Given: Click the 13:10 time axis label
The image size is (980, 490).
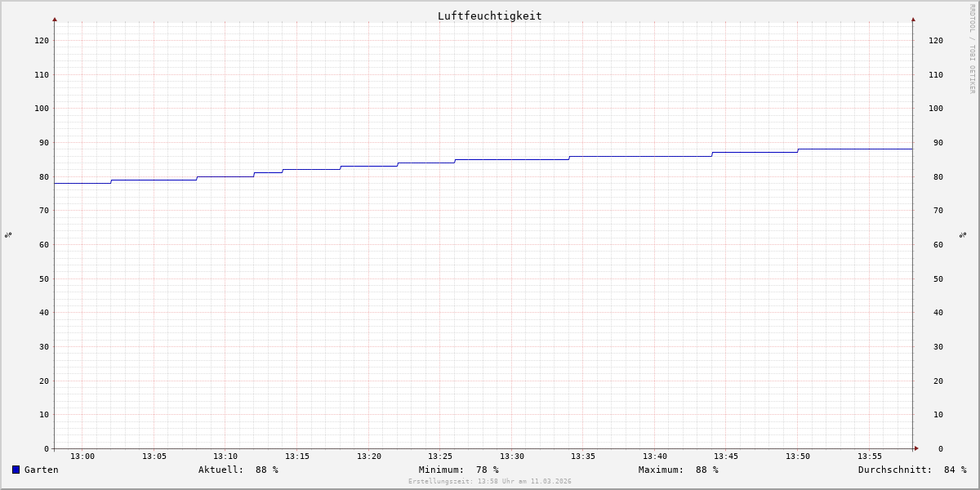Looking at the screenshot, I should pyautogui.click(x=225, y=457).
